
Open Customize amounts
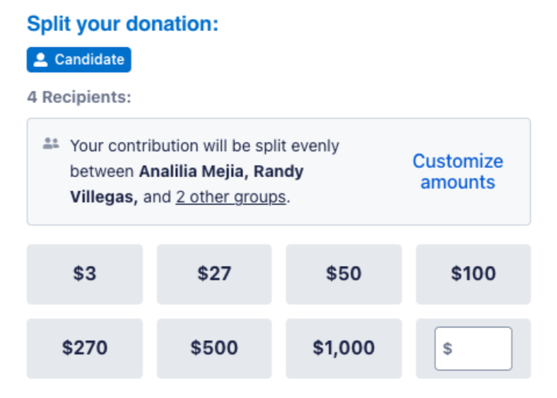458,172
